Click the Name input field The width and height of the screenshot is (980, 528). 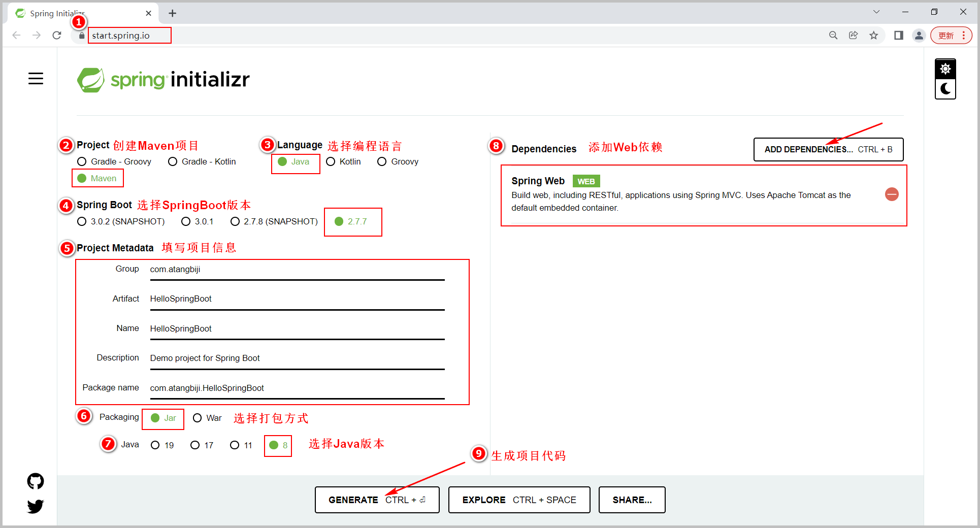tap(297, 329)
